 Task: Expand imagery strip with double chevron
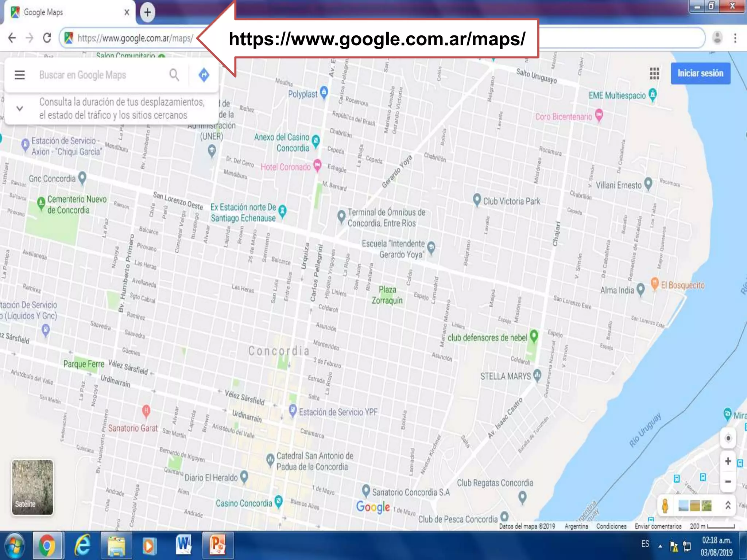[x=728, y=505]
